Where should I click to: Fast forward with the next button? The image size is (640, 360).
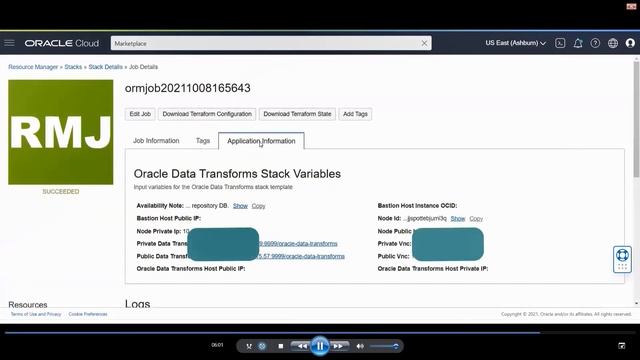click(338, 346)
